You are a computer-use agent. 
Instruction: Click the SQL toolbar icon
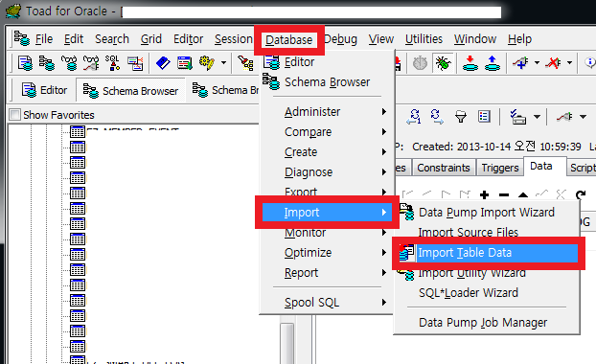coord(113,63)
